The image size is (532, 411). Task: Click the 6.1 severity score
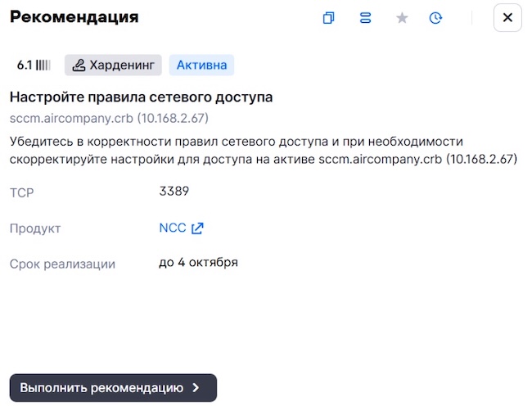25,65
